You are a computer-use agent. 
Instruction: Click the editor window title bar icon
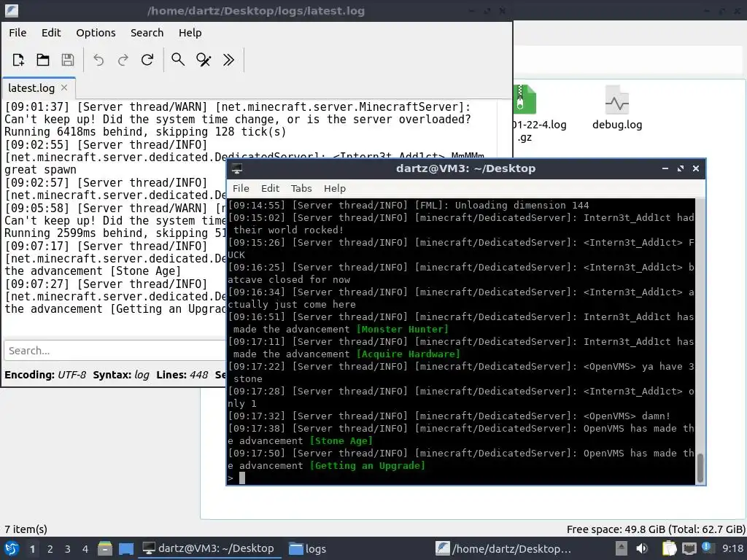coord(12,10)
